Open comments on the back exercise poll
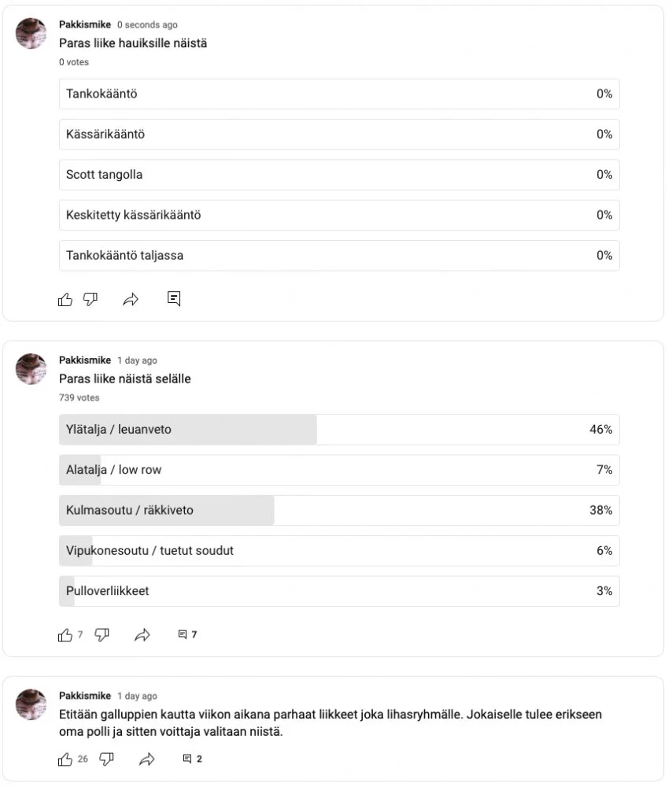Screen dimensions: 672x787 click(x=187, y=634)
